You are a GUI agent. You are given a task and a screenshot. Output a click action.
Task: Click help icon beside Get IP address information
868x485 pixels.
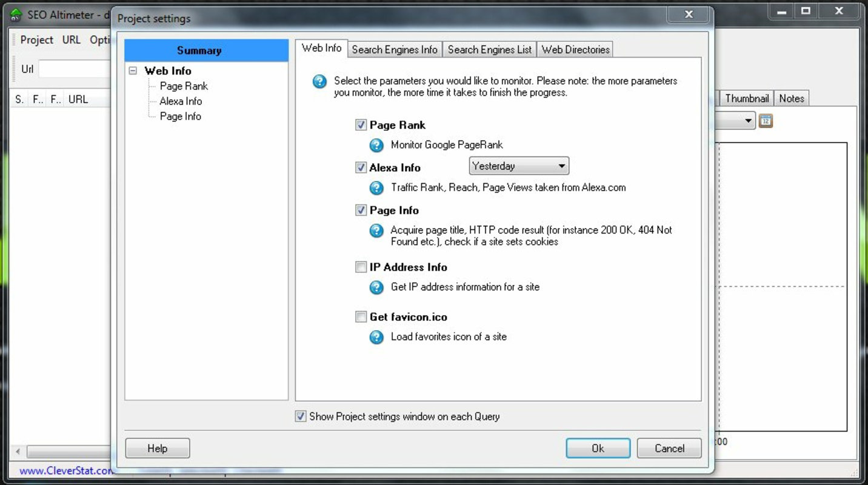click(x=376, y=287)
